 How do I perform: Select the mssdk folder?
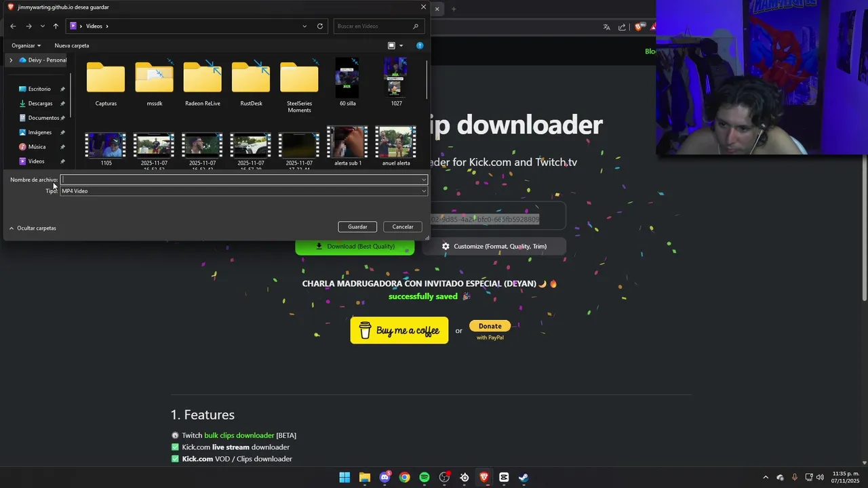point(155,83)
